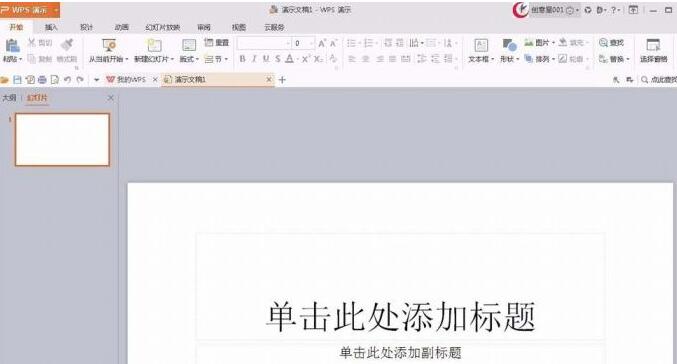Toggle center text alignment
This screenshot has width=677, height=364.
click(366, 59)
